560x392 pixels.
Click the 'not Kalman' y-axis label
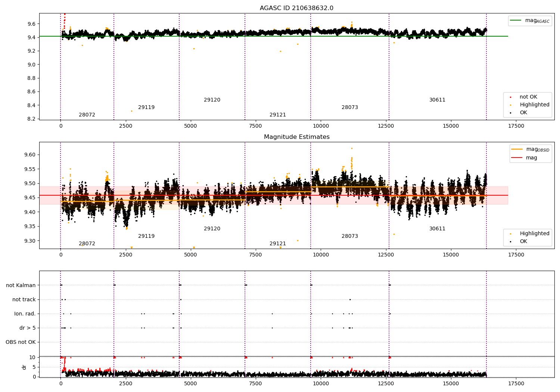pyautogui.click(x=21, y=285)
